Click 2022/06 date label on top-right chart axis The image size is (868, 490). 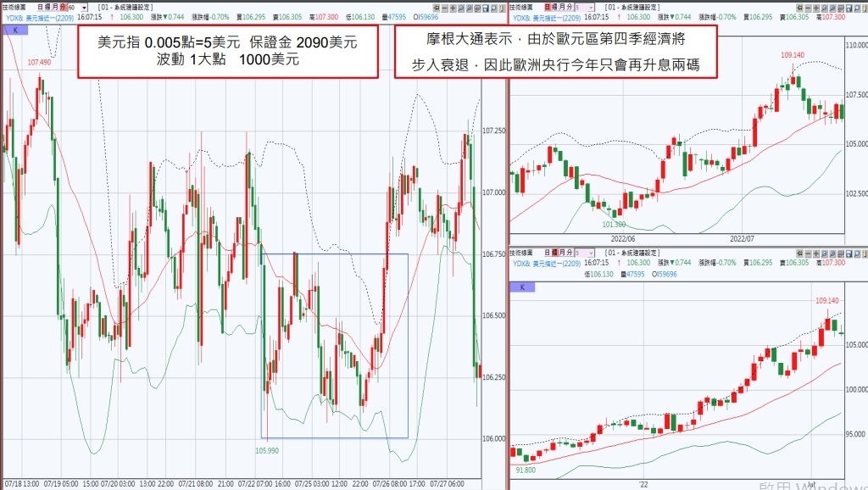pos(623,239)
